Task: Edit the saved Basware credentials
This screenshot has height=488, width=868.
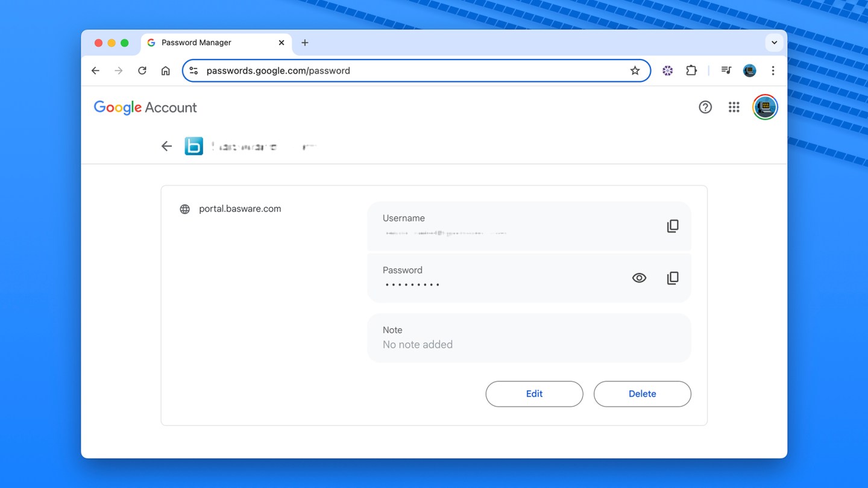Action: [x=534, y=393]
